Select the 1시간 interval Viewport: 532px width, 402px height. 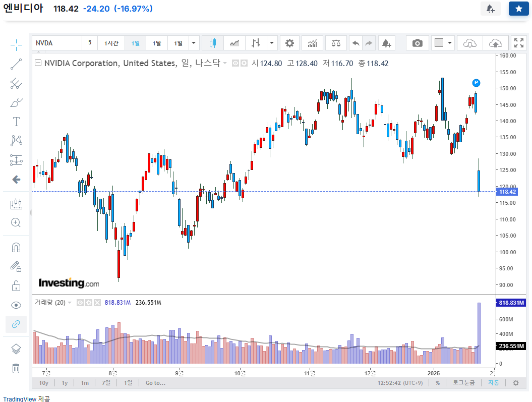point(111,43)
